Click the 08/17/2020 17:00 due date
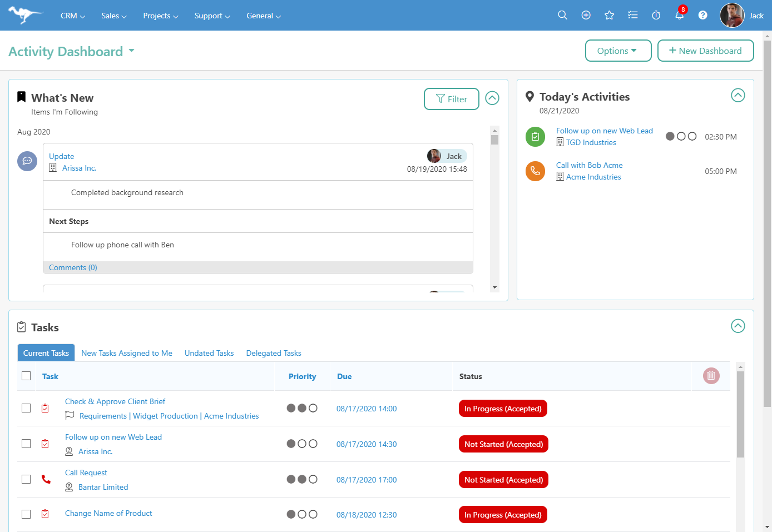Image resolution: width=772 pixels, height=532 pixels. pos(367,480)
